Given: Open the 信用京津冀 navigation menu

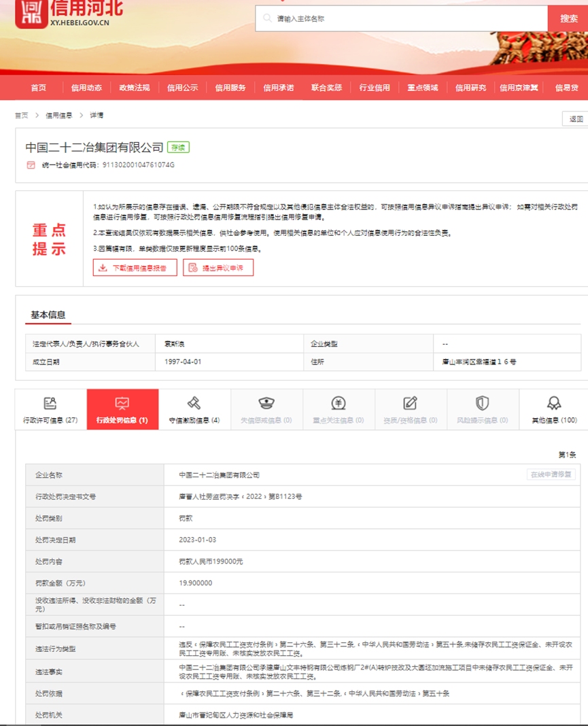Looking at the screenshot, I should tap(519, 88).
